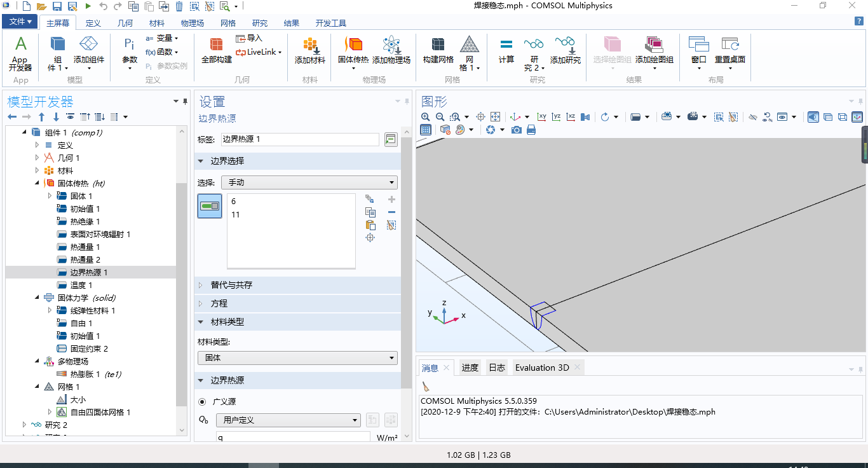Select the 广义源 radio button
The width and height of the screenshot is (868, 468).
click(x=203, y=402)
